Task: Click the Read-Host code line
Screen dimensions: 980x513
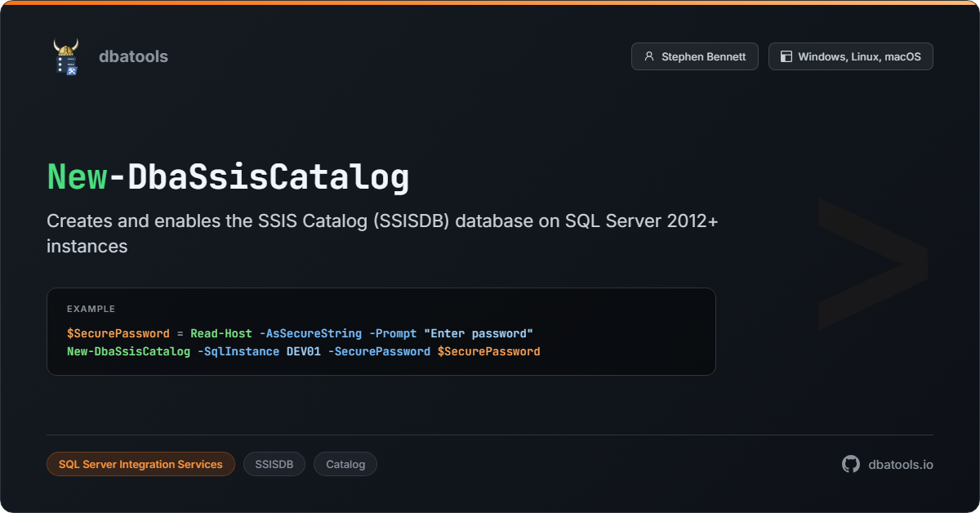Action: [x=300, y=333]
